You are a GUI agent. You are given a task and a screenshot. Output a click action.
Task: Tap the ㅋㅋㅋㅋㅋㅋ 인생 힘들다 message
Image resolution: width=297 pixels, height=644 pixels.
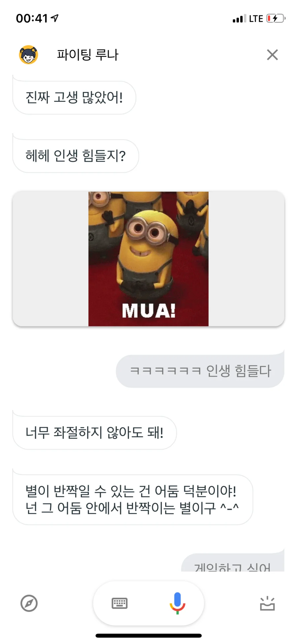[200, 371]
